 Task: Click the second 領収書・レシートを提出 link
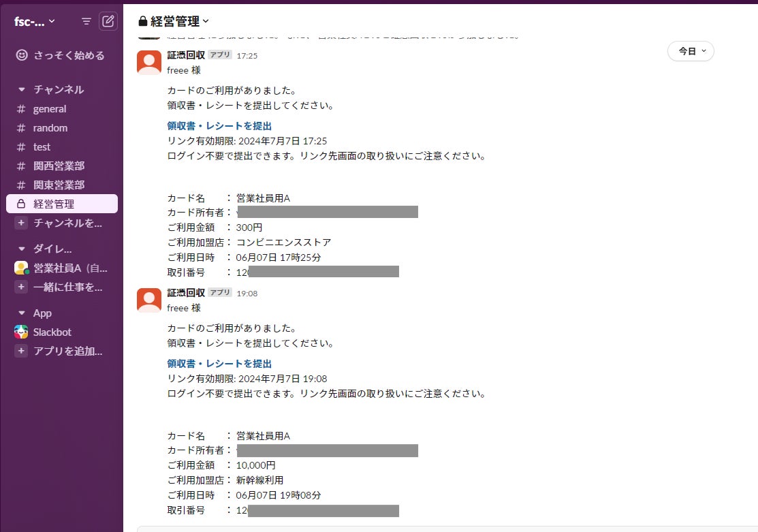tap(219, 364)
